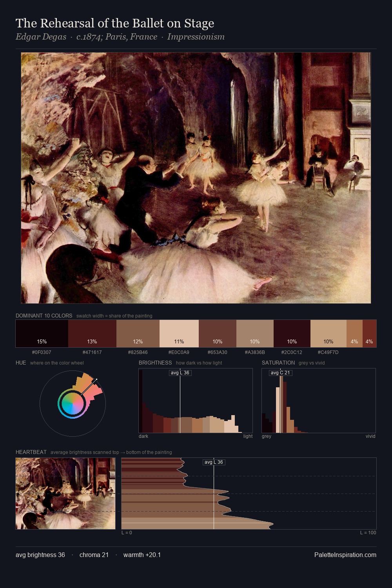Click the #825B46 hex code label
392x588 pixels.
pyautogui.click(x=138, y=352)
